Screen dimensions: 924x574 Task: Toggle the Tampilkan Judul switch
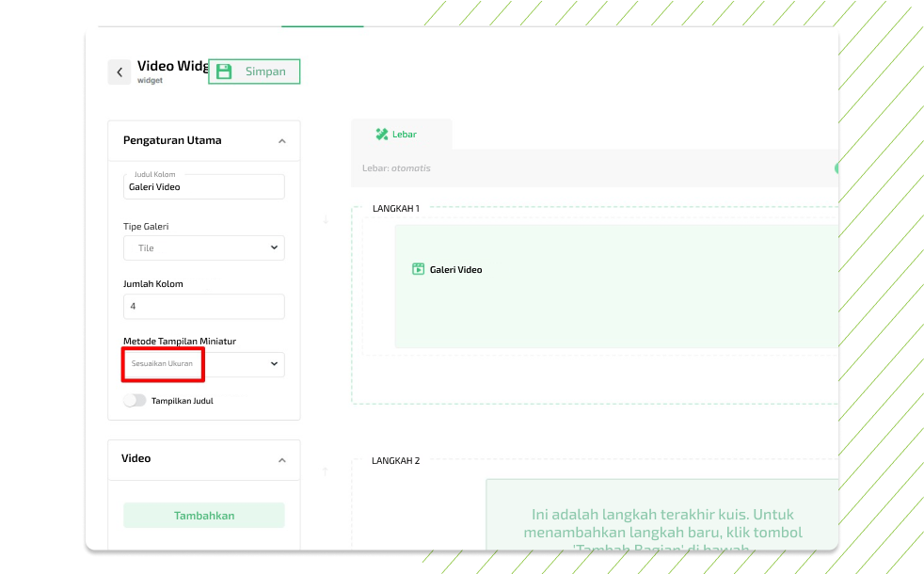135,400
